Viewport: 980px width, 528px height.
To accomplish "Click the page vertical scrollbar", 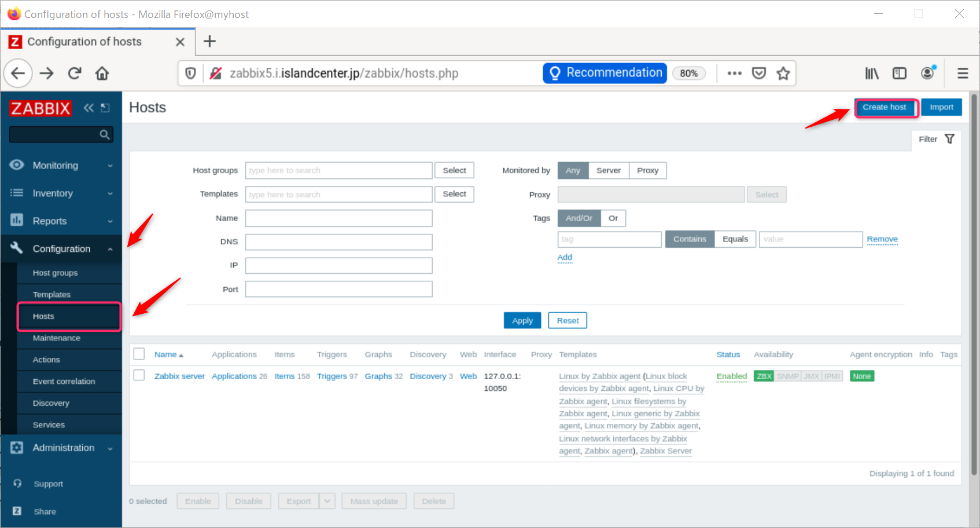I will tap(974, 284).
